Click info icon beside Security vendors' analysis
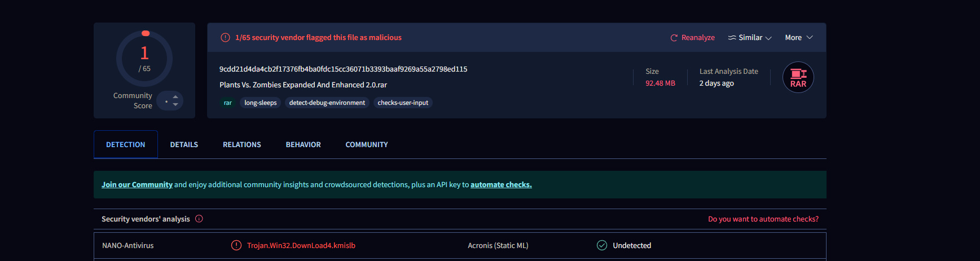The height and width of the screenshot is (261, 980). (199, 219)
